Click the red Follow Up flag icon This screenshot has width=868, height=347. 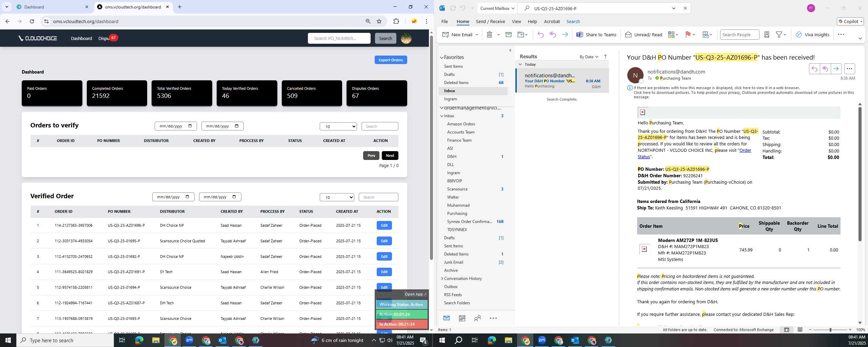pyautogui.click(x=688, y=35)
